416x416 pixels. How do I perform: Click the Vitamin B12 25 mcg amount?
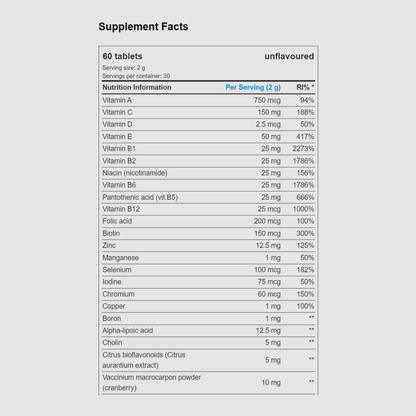coord(269,209)
